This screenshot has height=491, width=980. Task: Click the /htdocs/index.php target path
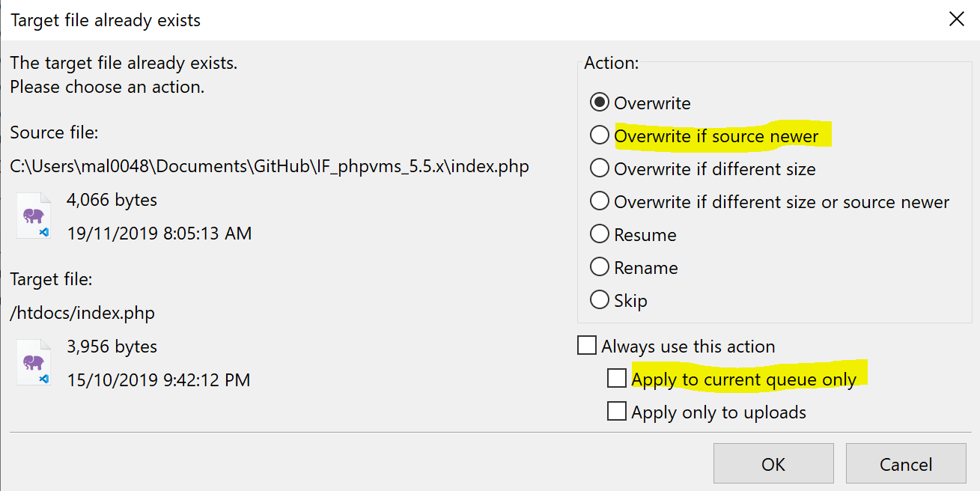point(82,313)
